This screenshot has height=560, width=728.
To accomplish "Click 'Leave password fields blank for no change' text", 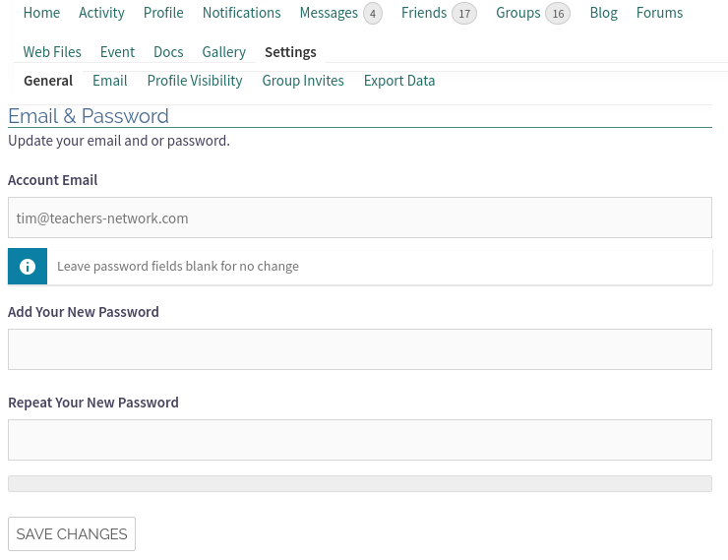I will pos(178,267).
